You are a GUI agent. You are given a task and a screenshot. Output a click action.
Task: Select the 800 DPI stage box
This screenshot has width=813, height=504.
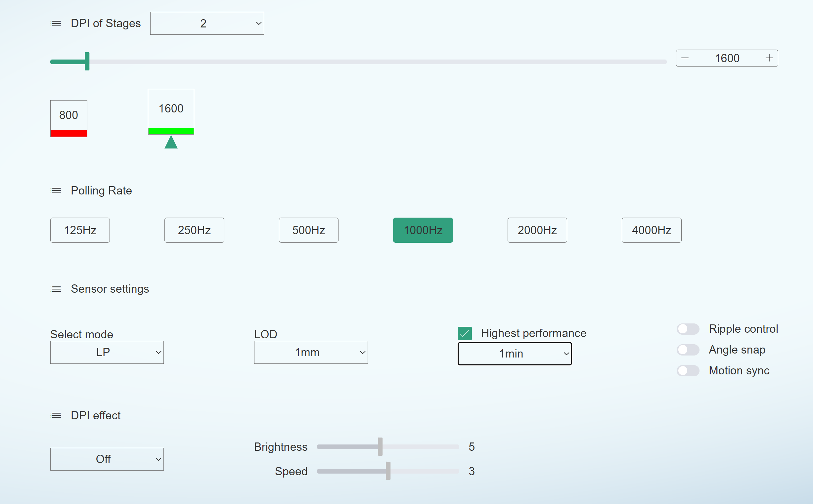pyautogui.click(x=69, y=115)
